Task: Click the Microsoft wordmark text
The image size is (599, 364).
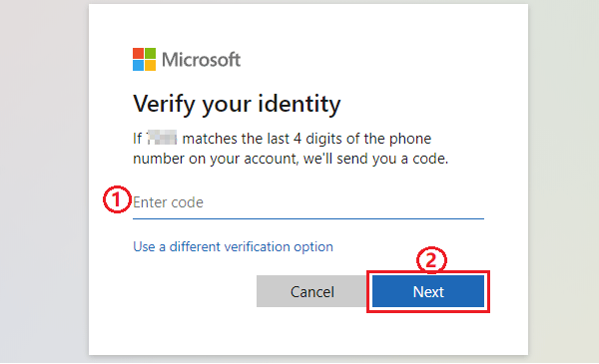Action: coord(201,60)
